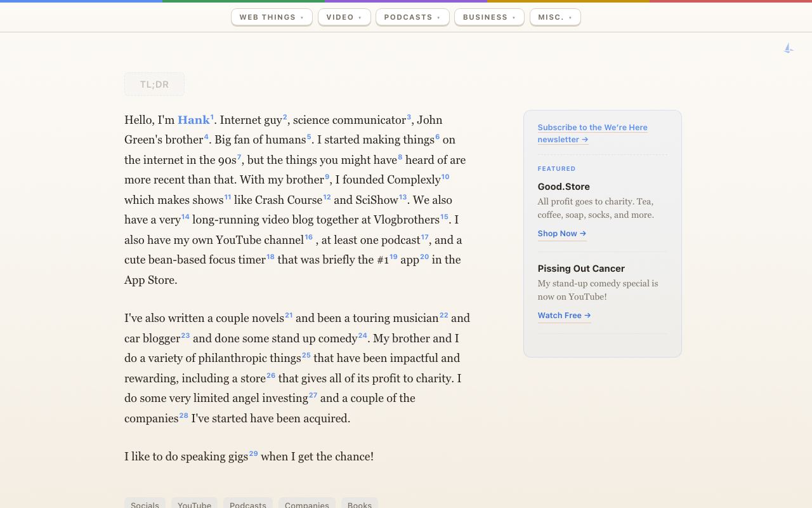The width and height of the screenshot is (812, 508).
Task: Select the Socials tab
Action: click(x=145, y=504)
